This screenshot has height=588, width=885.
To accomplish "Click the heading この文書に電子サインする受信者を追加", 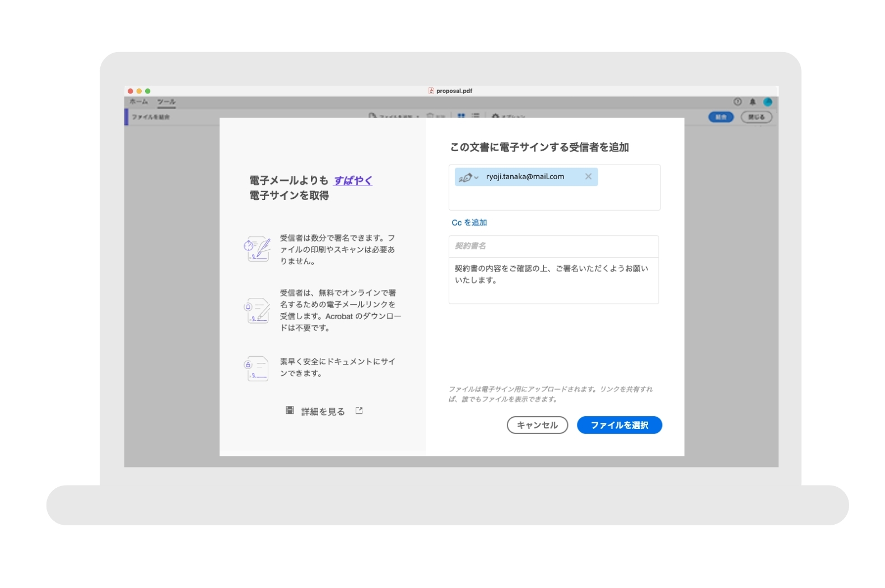I will [x=540, y=147].
